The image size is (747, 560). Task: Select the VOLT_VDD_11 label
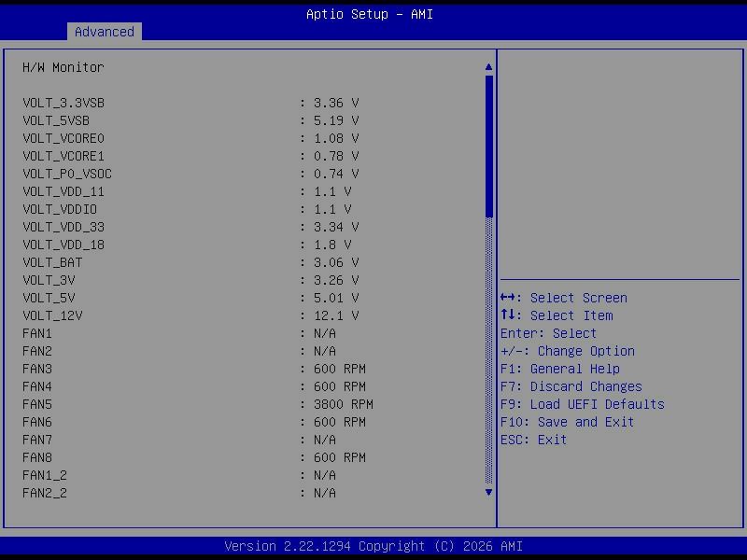63,191
